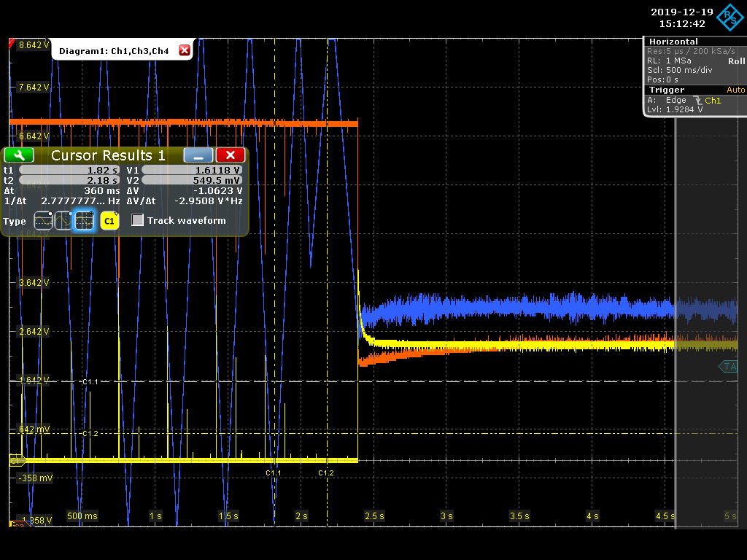Select the vertical cursor type icon
Viewport: 747px width, 560px height.
63,220
